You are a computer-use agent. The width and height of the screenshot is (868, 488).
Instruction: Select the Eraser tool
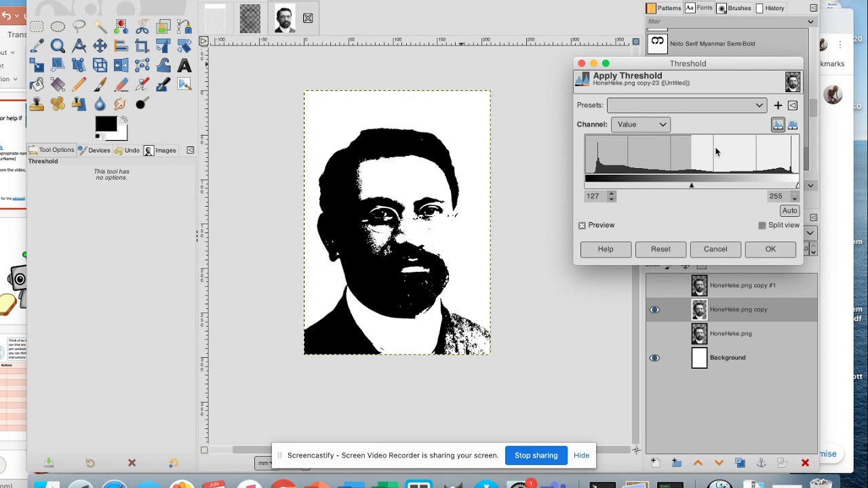121,85
